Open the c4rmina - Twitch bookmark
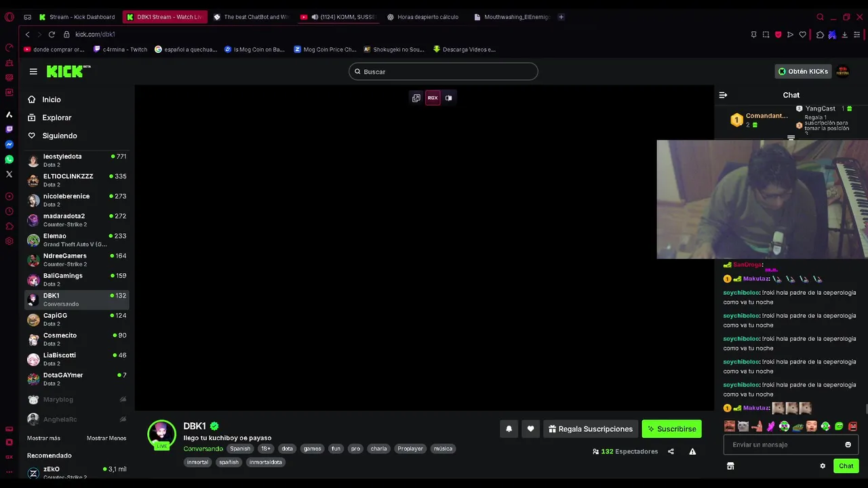This screenshot has height=488, width=868. 120,49
